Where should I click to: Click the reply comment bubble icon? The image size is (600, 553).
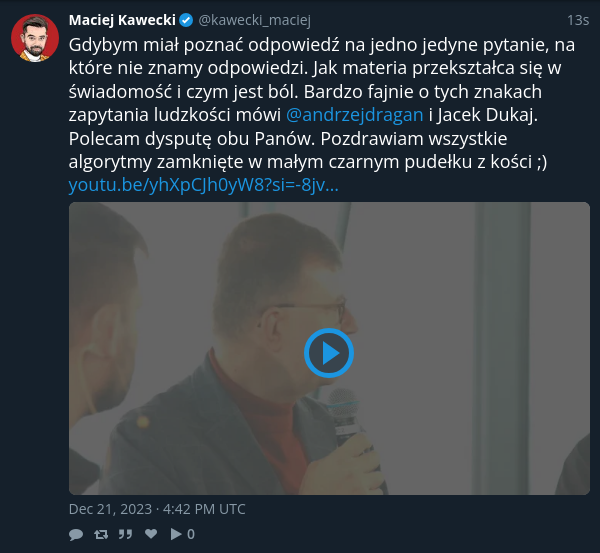tap(76, 534)
